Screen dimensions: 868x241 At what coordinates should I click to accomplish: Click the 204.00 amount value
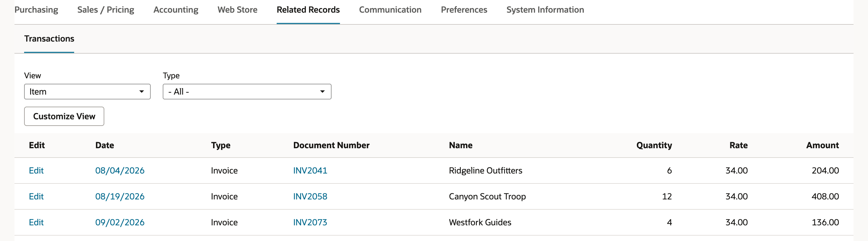pos(825,170)
